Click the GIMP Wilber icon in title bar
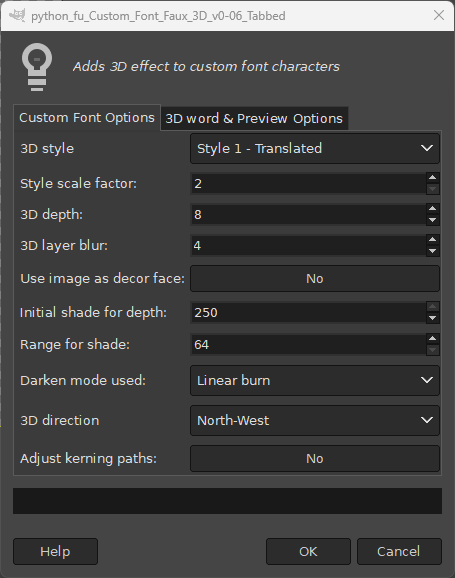 point(17,15)
